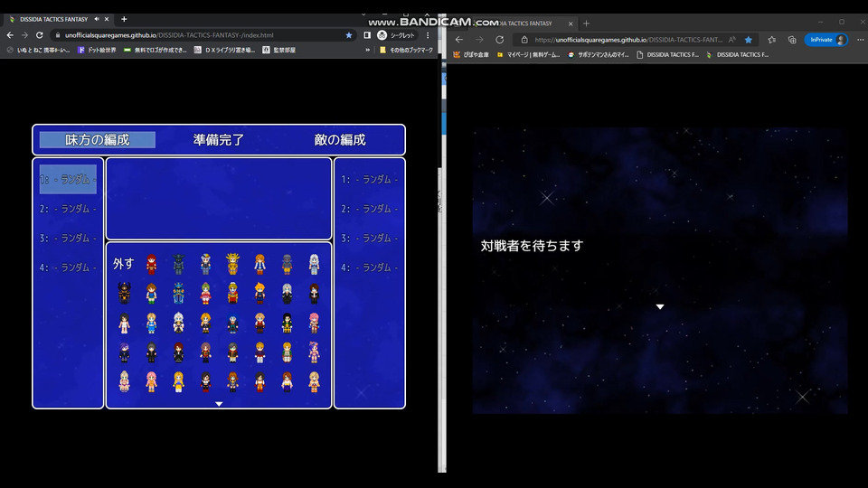Viewport: 868px width, 488px height.
Task: Select ally slot 2 ランダム
Action: point(68,209)
